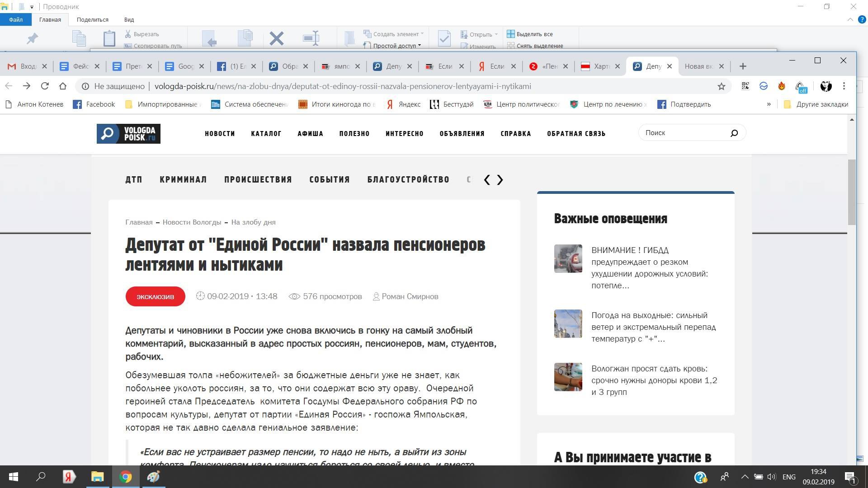Bookmark this page with the star icon

pos(722,86)
